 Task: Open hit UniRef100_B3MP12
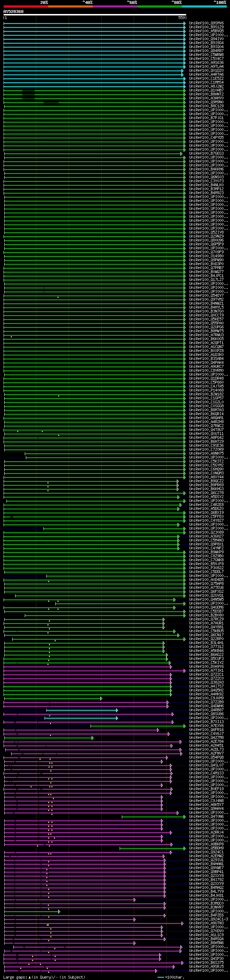click(206, 189)
